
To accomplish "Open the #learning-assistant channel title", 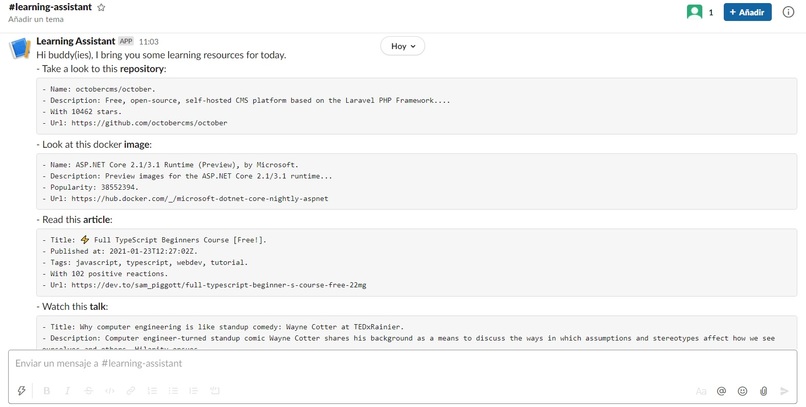I will tap(50, 7).
